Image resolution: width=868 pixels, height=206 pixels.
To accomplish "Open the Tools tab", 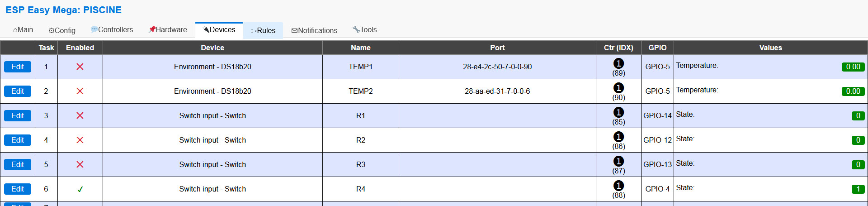I will (x=365, y=30).
